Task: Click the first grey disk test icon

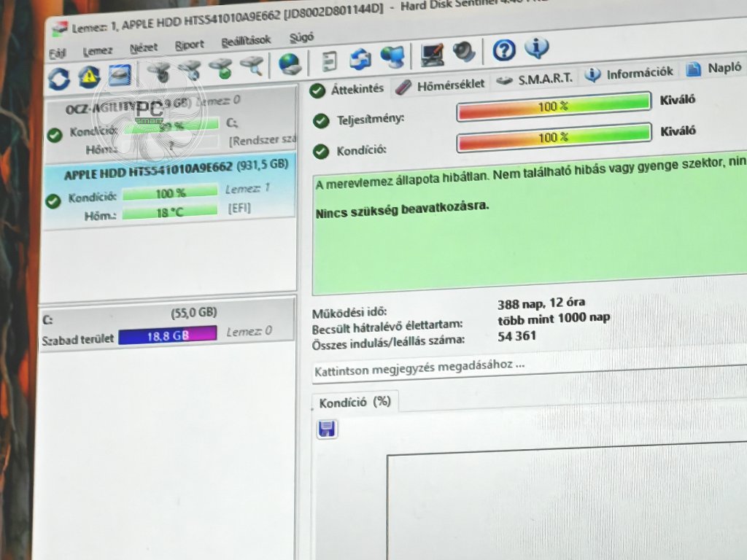Action: [158, 72]
